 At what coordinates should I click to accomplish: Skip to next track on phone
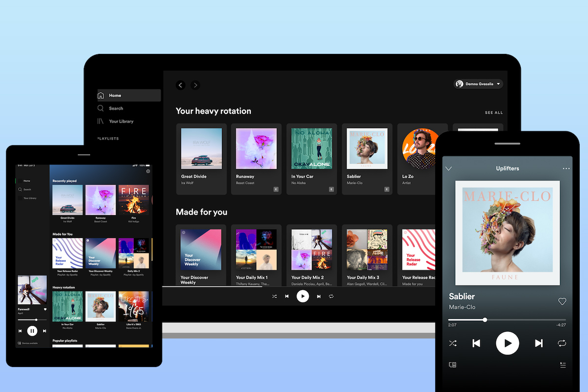(539, 343)
